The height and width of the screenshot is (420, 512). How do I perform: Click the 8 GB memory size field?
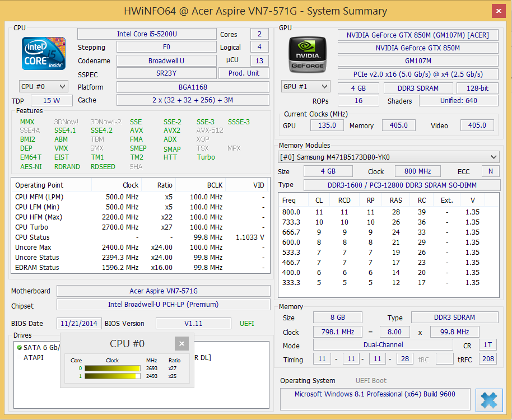338,318
